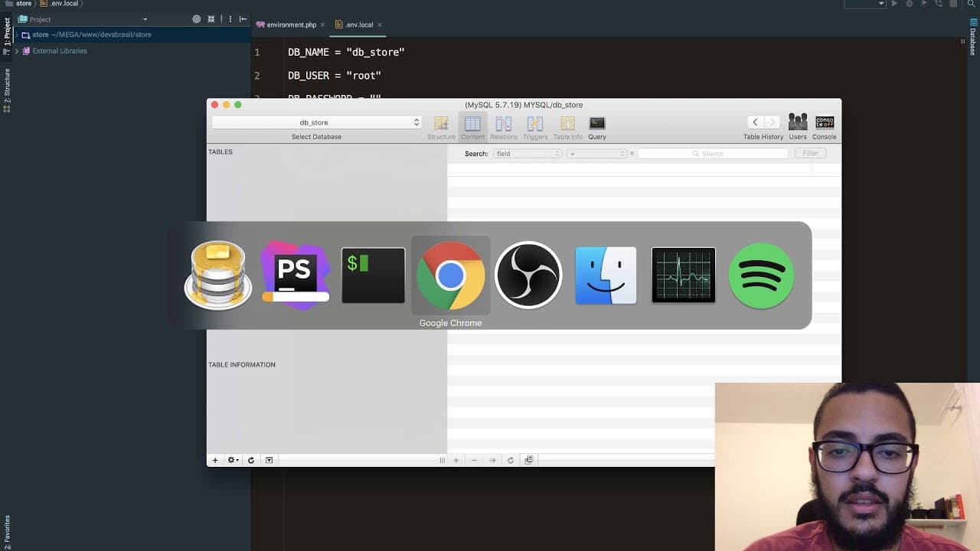
Task: Click the Filter button
Action: pos(811,154)
